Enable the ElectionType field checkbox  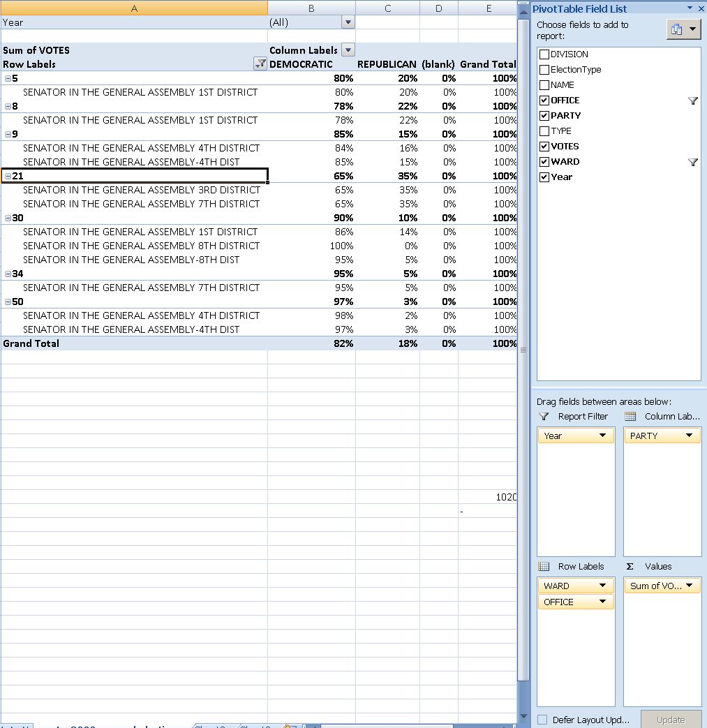544,70
